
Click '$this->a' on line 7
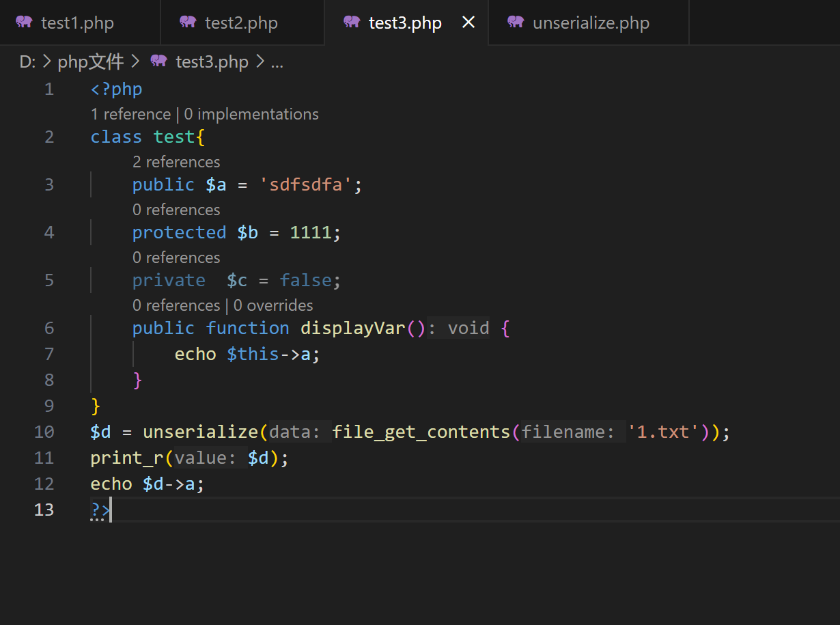(x=269, y=354)
